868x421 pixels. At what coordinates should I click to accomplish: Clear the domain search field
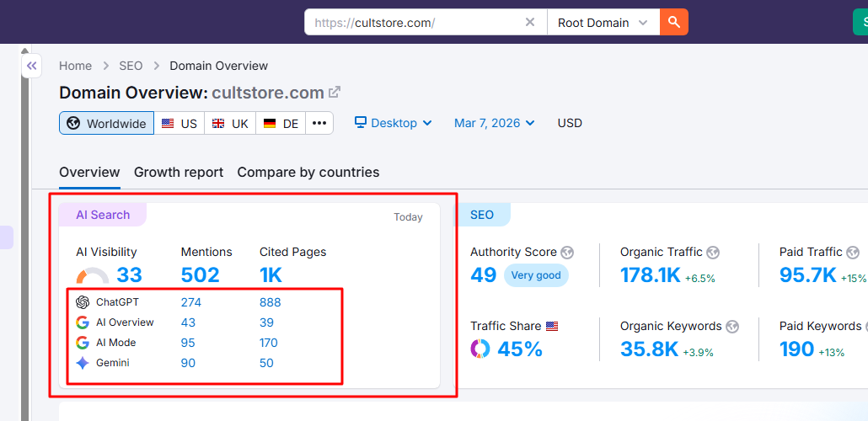530,23
